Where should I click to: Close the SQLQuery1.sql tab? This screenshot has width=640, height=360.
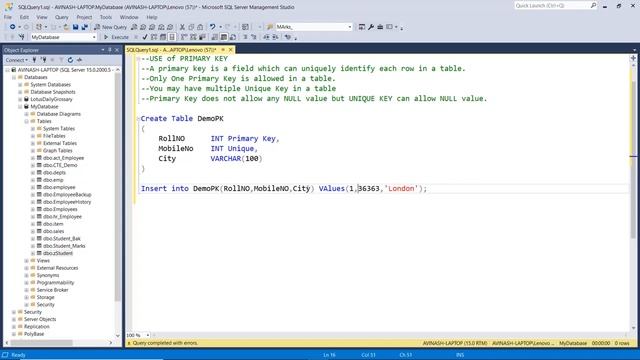[x=230, y=50]
